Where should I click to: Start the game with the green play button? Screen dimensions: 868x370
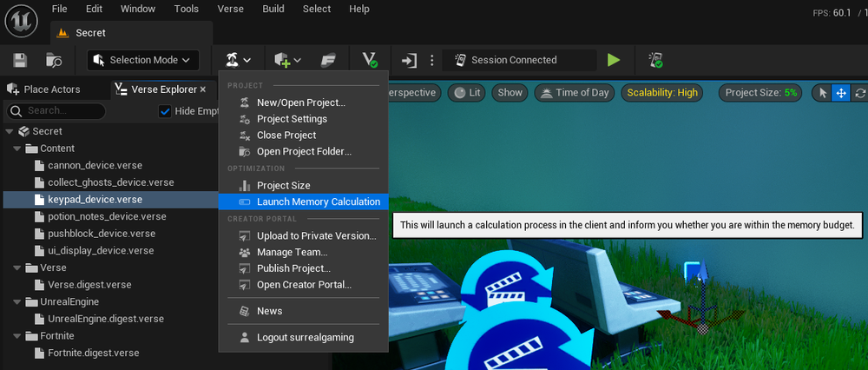pos(614,60)
